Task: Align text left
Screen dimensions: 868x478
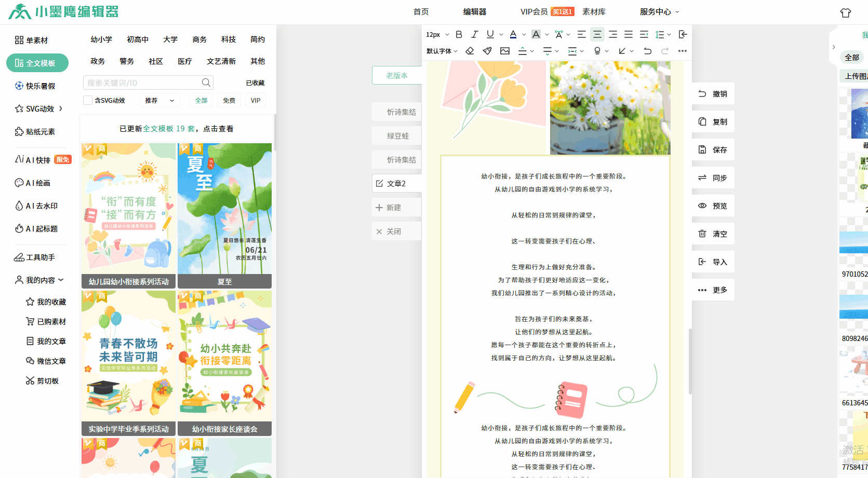Action: pos(582,34)
